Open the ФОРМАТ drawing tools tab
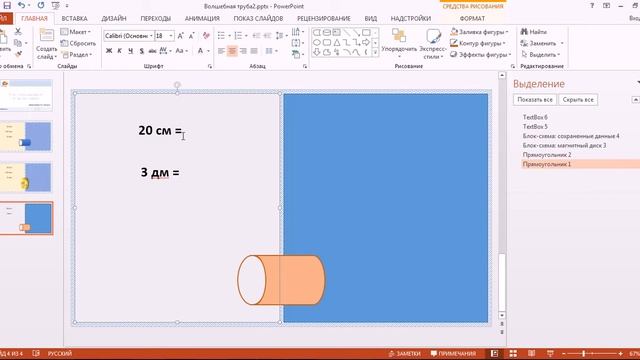This screenshot has width=640, height=360. [x=472, y=18]
